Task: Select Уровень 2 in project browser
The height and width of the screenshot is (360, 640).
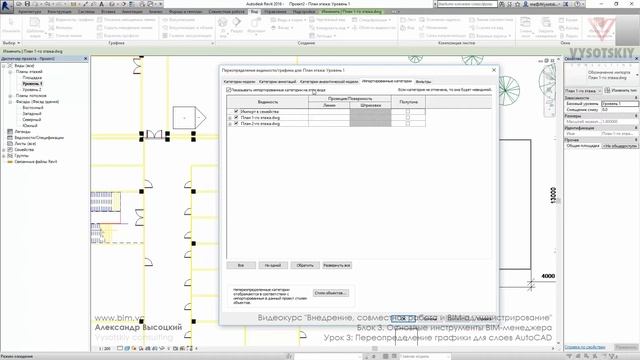Action: point(32,90)
